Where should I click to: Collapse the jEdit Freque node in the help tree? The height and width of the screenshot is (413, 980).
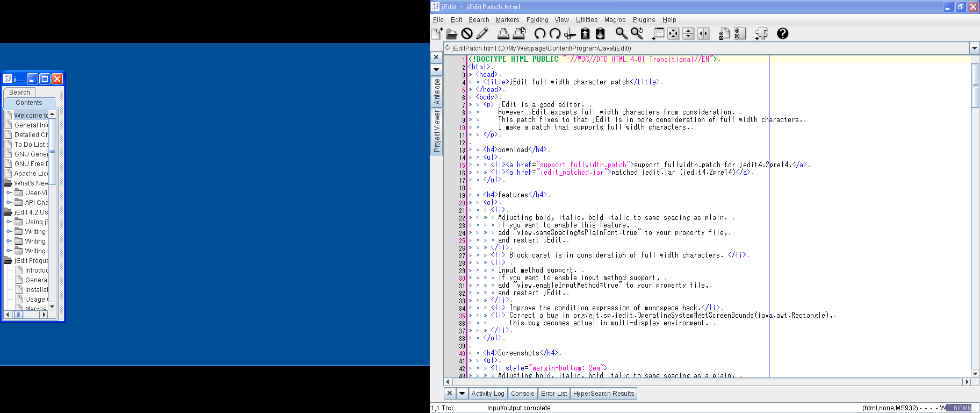pos(8,260)
